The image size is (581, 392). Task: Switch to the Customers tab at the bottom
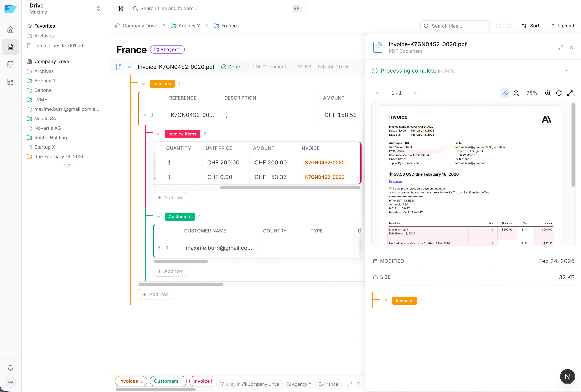[x=168, y=381]
